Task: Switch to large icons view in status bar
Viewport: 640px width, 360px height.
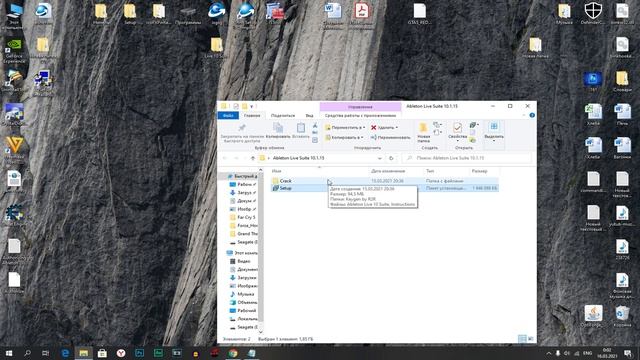Action: point(531,339)
